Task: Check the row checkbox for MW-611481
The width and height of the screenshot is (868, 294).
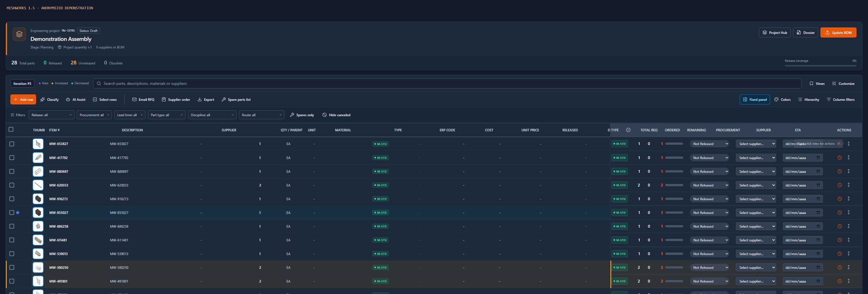Action: click(x=12, y=240)
